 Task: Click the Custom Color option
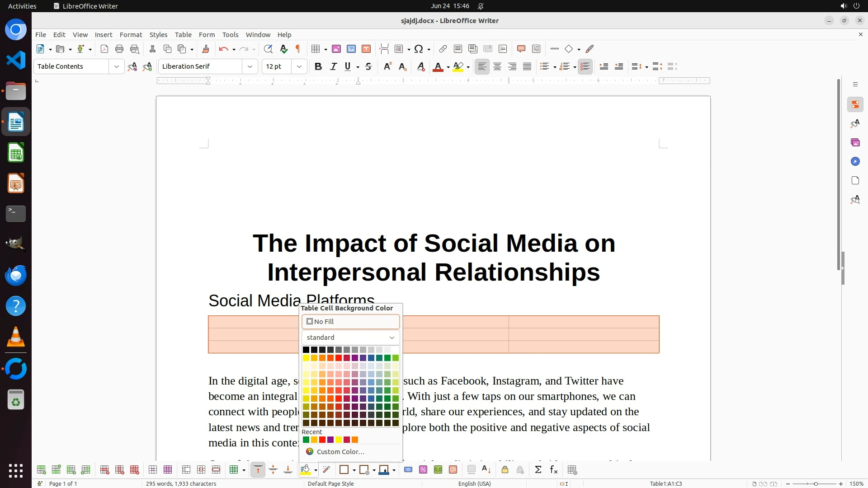click(x=340, y=452)
